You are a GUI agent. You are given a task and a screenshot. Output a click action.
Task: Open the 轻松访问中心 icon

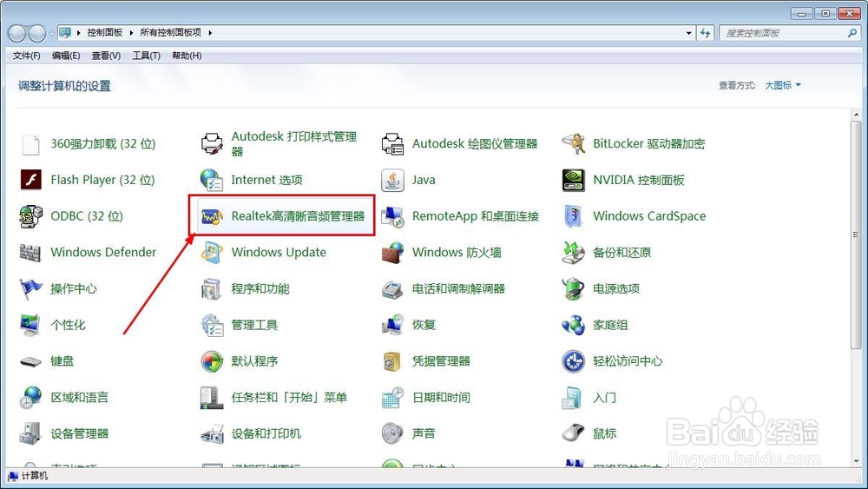click(574, 361)
